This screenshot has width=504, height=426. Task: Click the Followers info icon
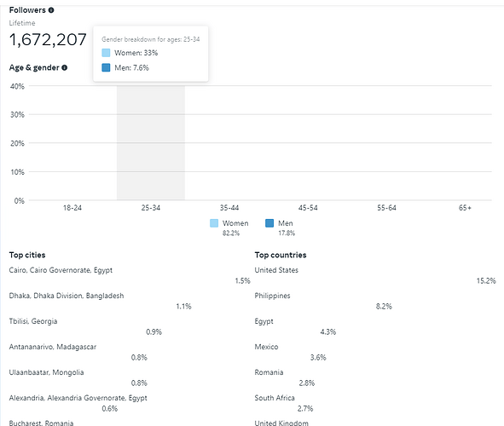point(51,10)
